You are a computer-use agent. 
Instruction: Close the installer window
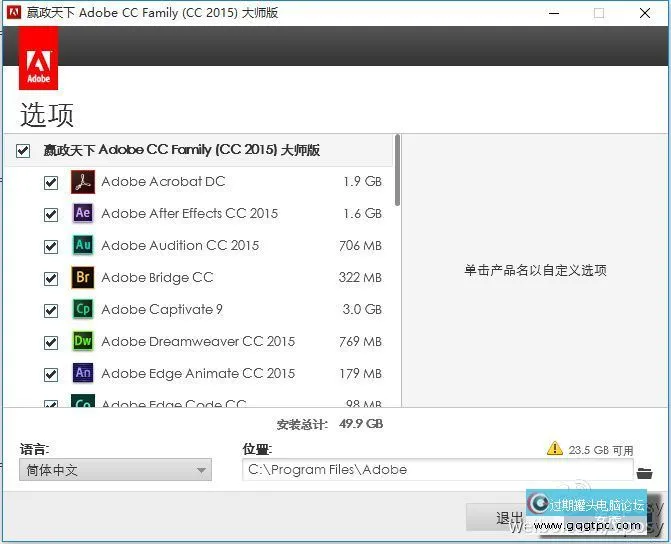tap(645, 13)
